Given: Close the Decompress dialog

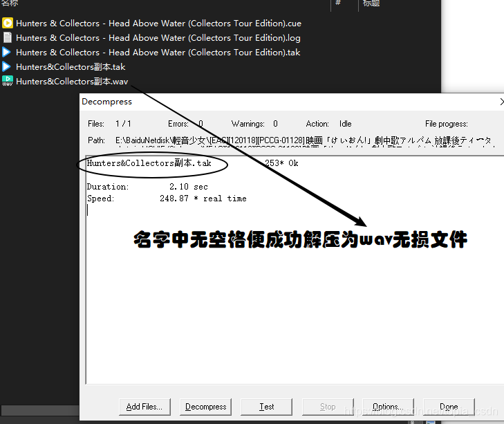Looking at the screenshot, I should coord(501,102).
